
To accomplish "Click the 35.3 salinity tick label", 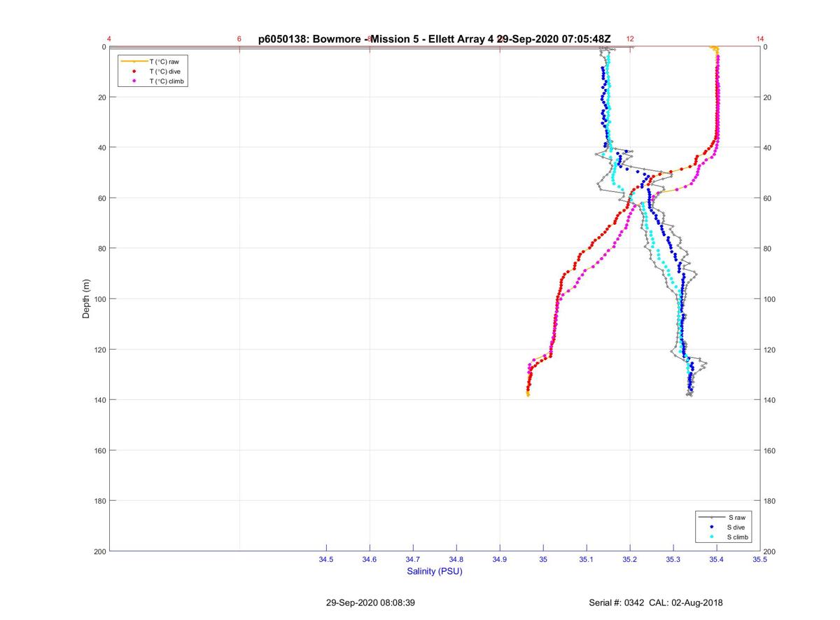I will pyautogui.click(x=673, y=559).
